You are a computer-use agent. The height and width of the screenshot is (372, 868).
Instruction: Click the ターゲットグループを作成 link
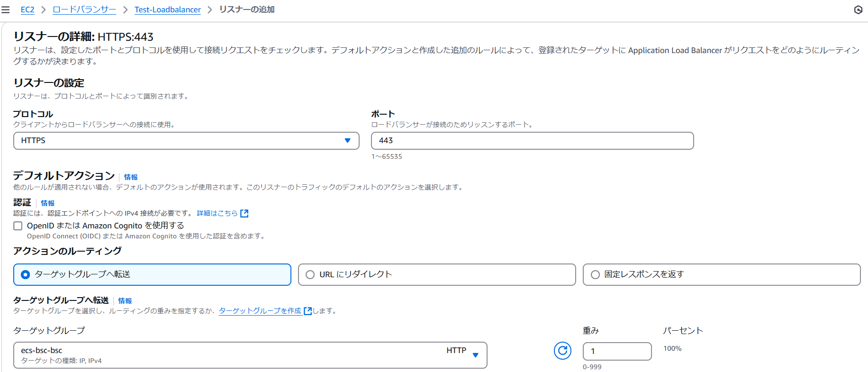[x=260, y=311]
